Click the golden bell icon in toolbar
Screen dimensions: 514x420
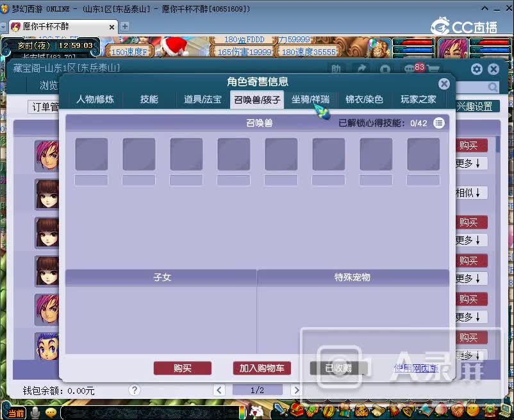click(408, 410)
